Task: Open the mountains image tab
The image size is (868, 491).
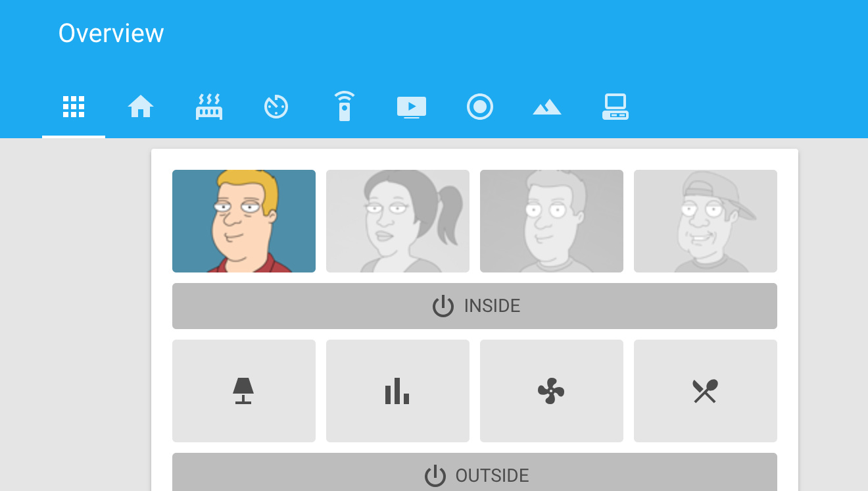Action: (547, 107)
